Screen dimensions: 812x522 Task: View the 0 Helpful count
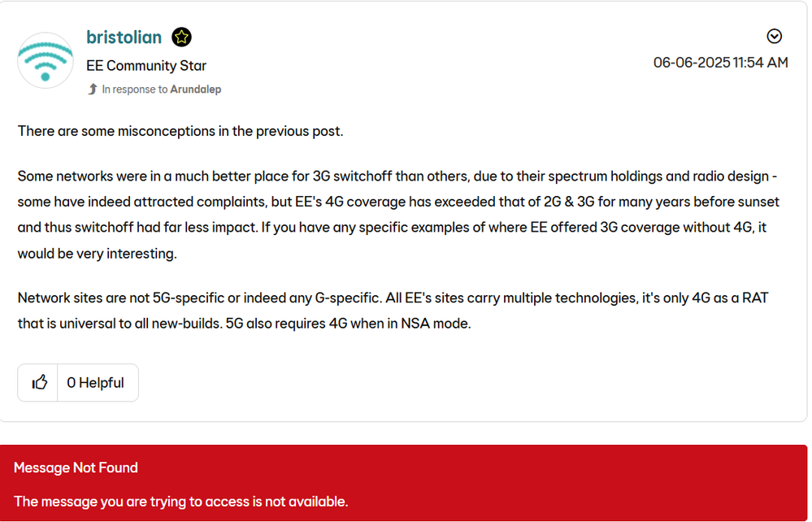96,383
